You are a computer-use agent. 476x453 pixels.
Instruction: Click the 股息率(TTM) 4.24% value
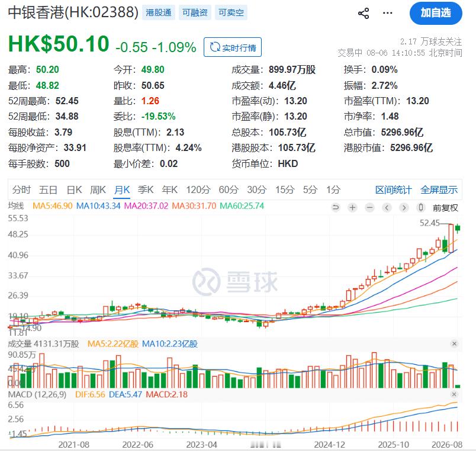coord(188,148)
